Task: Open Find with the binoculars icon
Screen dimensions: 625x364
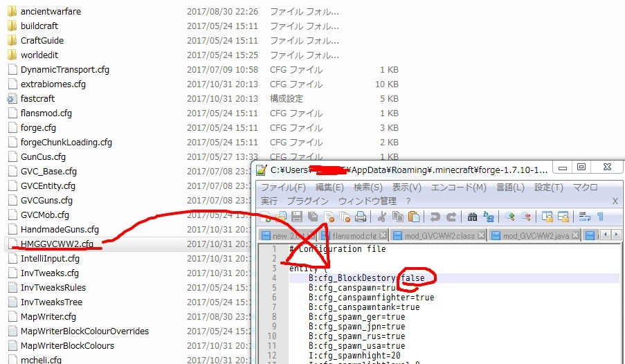Action: [x=473, y=217]
